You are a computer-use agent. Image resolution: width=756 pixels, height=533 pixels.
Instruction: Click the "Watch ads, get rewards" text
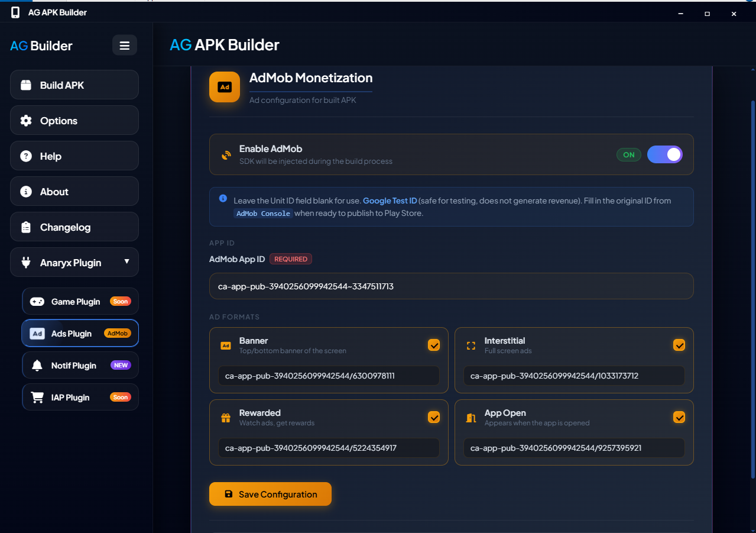(277, 423)
